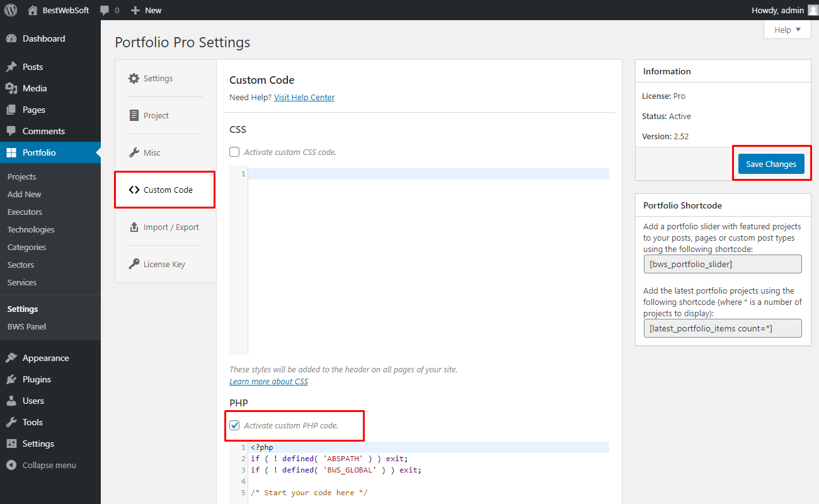Click the Appearance paintbrush icon

tap(11, 358)
